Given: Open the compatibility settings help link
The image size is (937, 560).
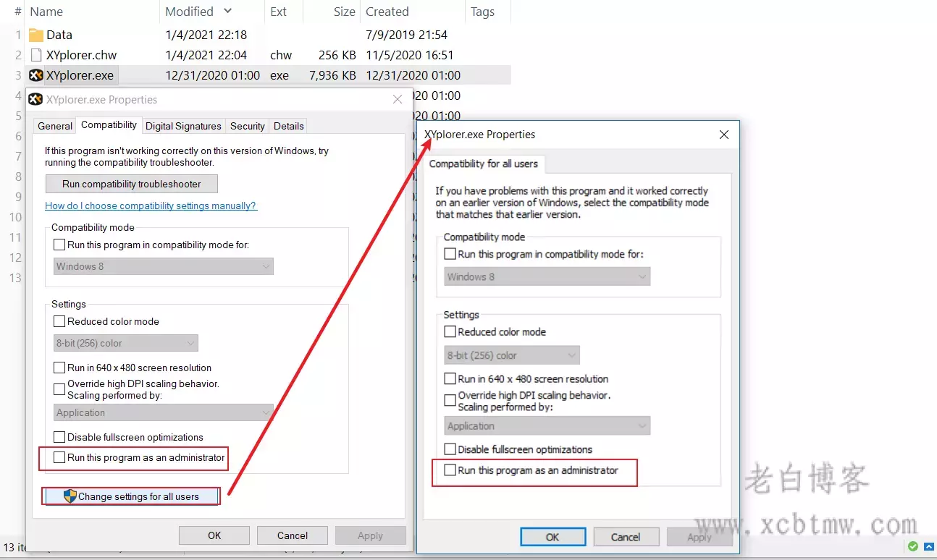Looking at the screenshot, I should pyautogui.click(x=151, y=205).
